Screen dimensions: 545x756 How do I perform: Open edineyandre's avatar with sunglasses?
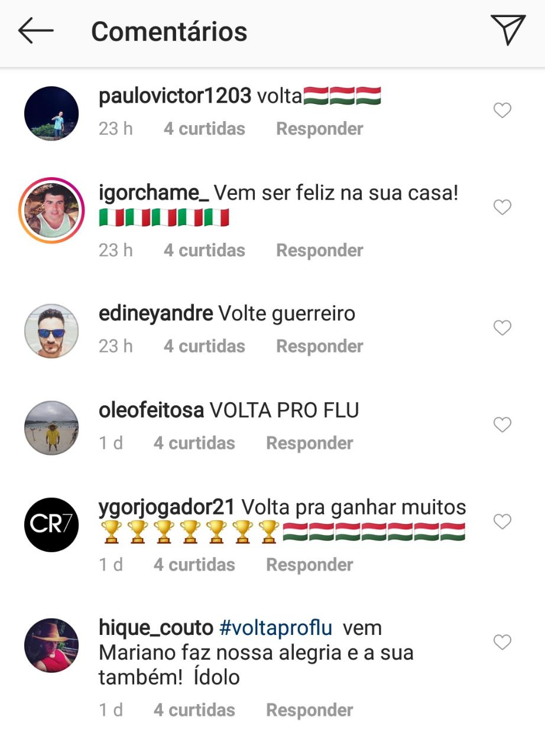point(51,331)
